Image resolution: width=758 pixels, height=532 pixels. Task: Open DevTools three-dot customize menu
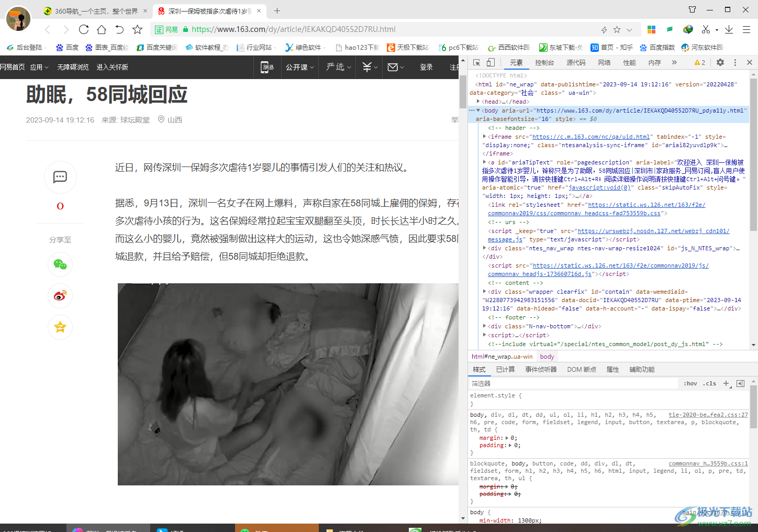(735, 62)
